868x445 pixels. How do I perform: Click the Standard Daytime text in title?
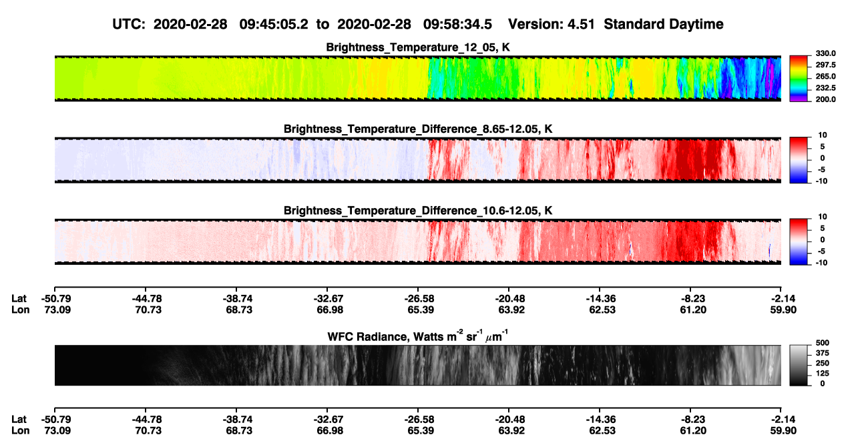point(662,25)
